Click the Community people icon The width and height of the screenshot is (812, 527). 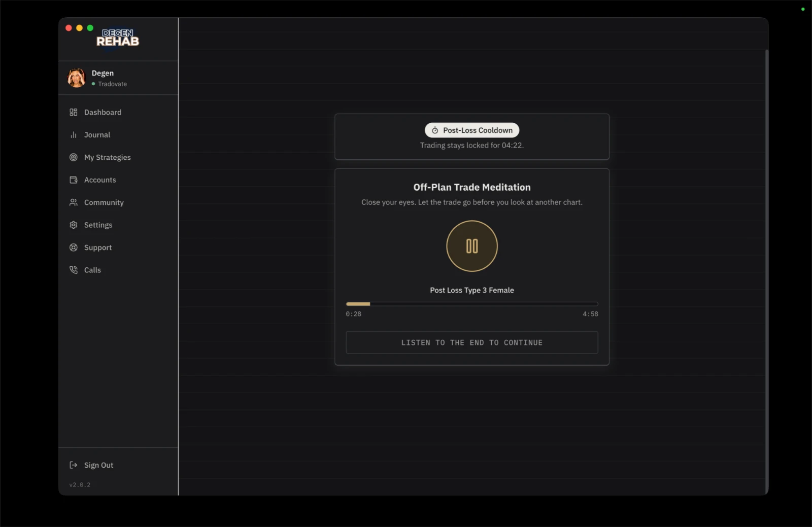74,202
